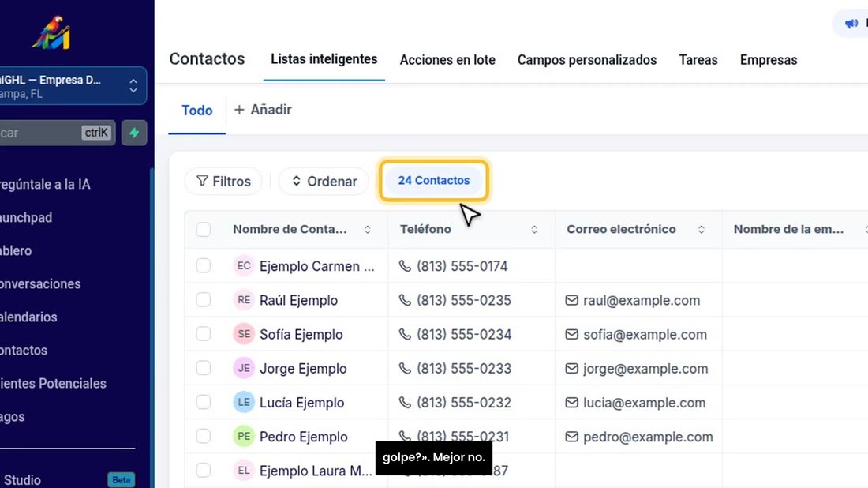The height and width of the screenshot is (488, 868).
Task: Sort by the Nombre de Contacto column arrows
Action: (368, 229)
